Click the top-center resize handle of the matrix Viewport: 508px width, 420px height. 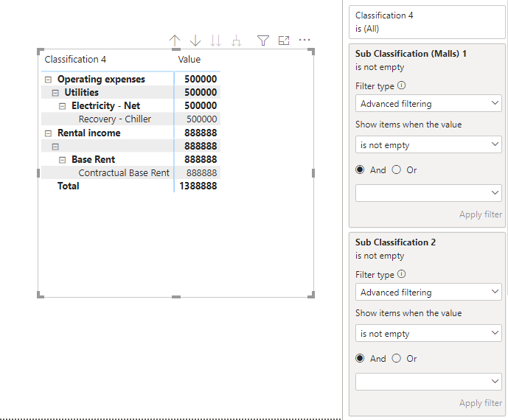click(176, 49)
